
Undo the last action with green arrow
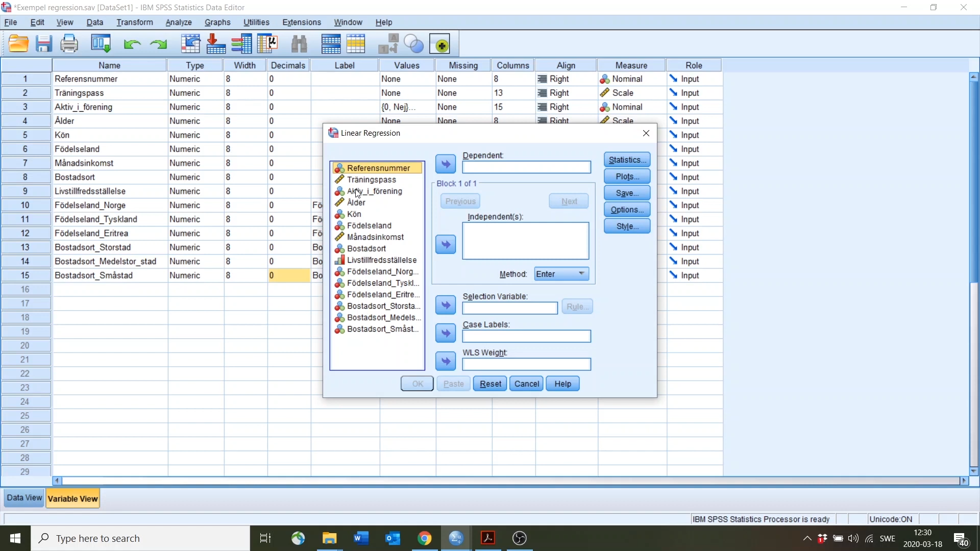[x=132, y=45]
